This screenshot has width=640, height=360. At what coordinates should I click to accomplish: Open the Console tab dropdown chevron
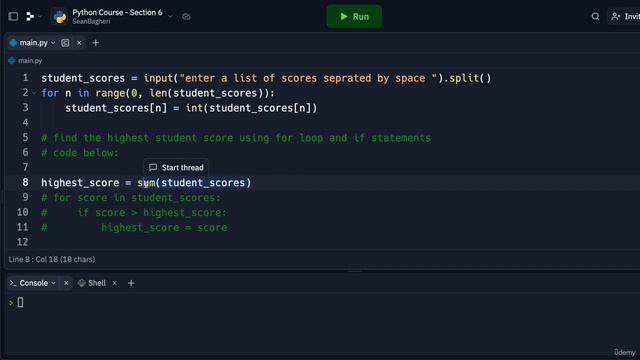[53, 283]
